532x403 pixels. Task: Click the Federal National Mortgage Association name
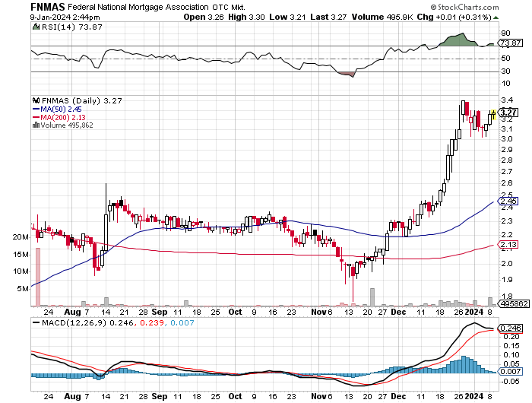138,7
